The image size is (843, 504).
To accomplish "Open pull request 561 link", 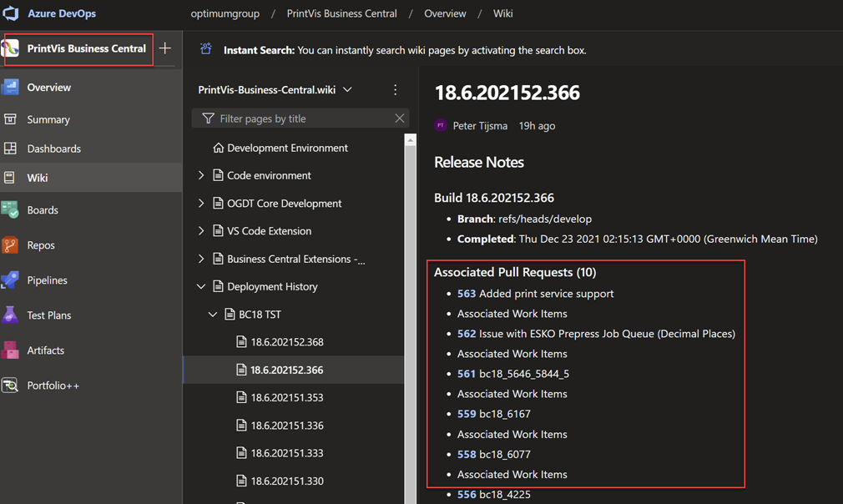I will click(x=467, y=374).
